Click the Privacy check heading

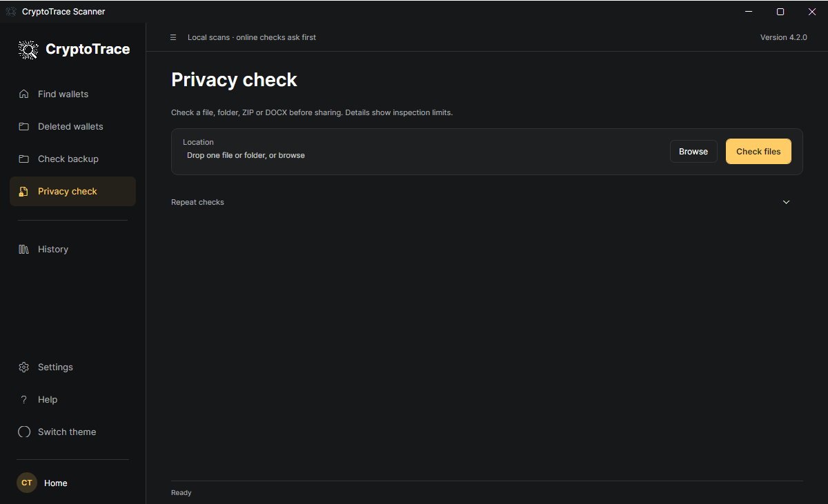234,80
